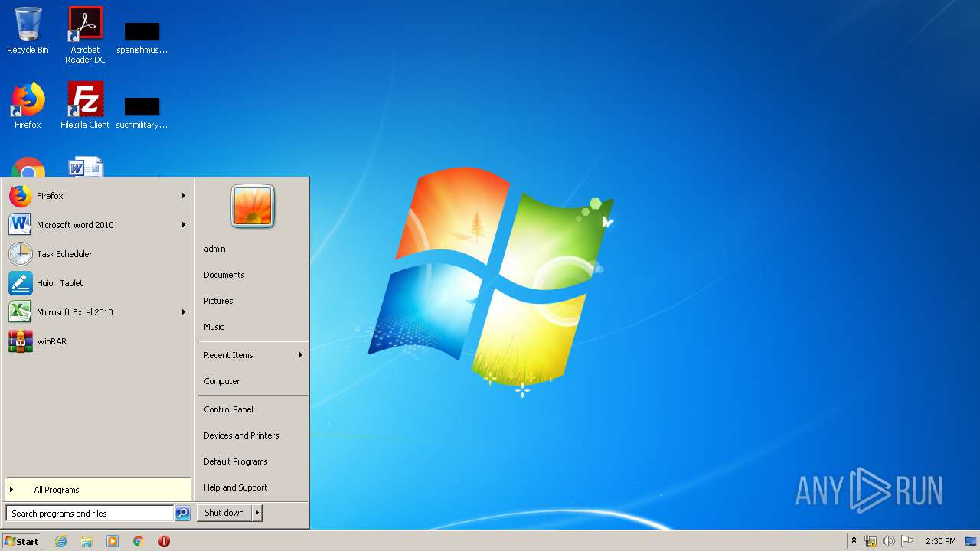The height and width of the screenshot is (551, 980).
Task: Open the volume speaker tray icon
Action: 889,541
